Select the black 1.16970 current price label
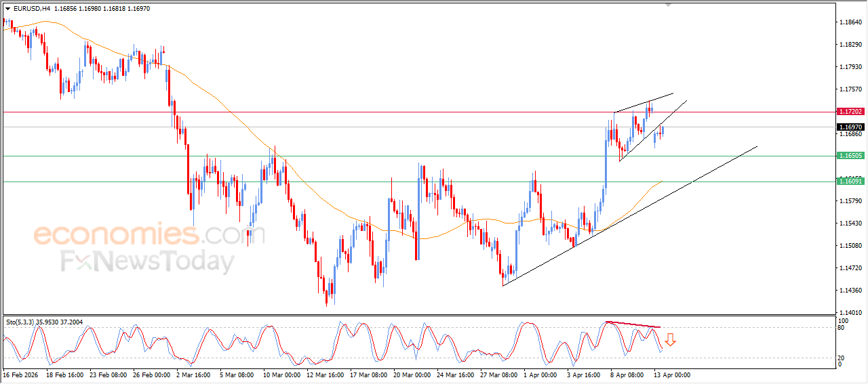 [850, 127]
